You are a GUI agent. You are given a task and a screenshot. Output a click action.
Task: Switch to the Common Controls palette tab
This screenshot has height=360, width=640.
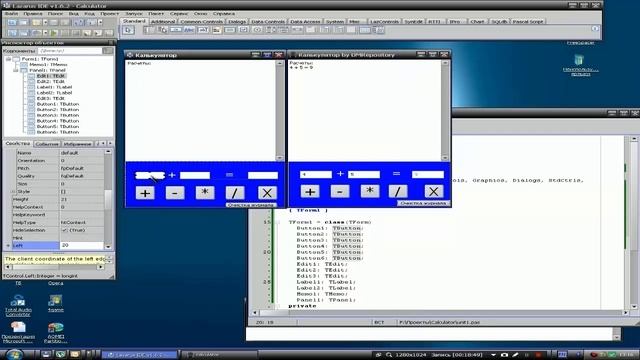[202, 21]
